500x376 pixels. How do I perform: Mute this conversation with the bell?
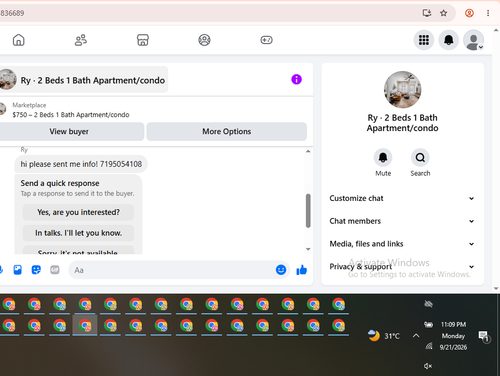(383, 157)
